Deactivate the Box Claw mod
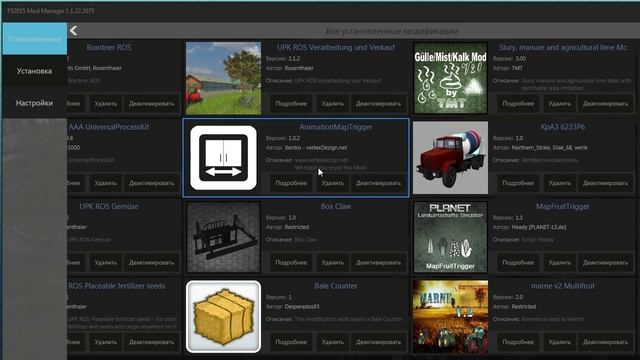The height and width of the screenshot is (360, 640). pyautogui.click(x=378, y=263)
